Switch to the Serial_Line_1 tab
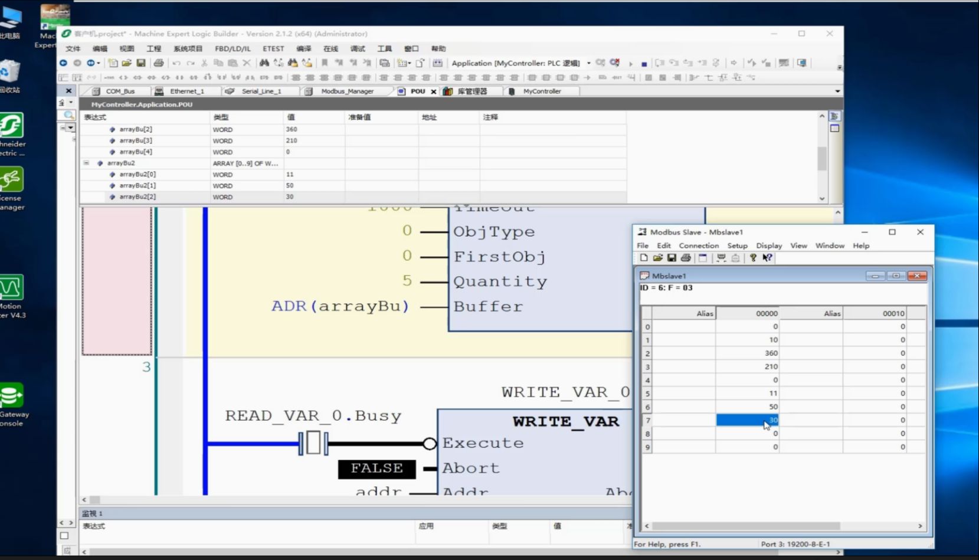The image size is (979, 560). (261, 91)
